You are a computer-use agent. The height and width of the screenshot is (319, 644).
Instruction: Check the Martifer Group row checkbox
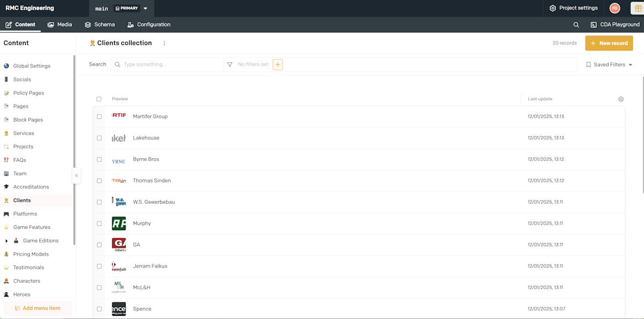[x=99, y=116]
